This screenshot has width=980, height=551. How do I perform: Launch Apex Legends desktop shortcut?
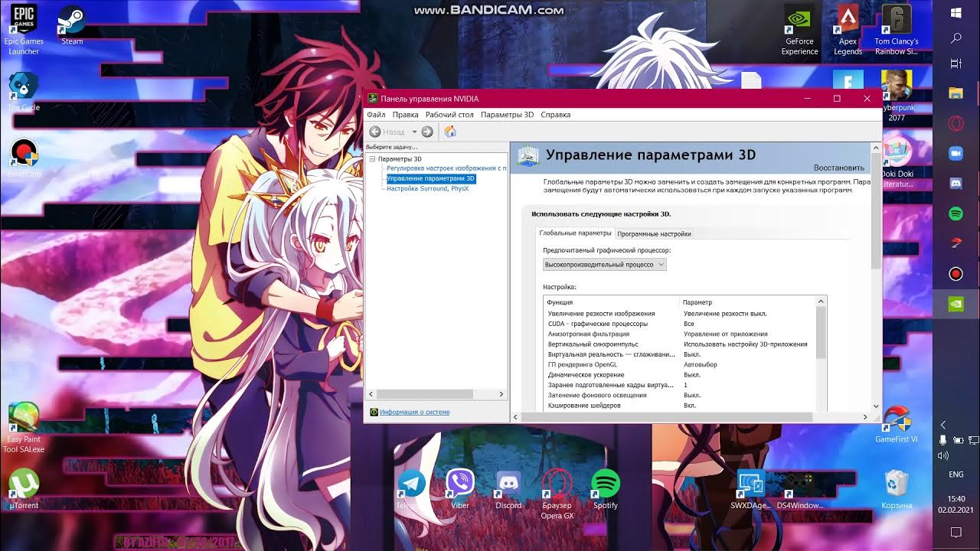tap(848, 31)
